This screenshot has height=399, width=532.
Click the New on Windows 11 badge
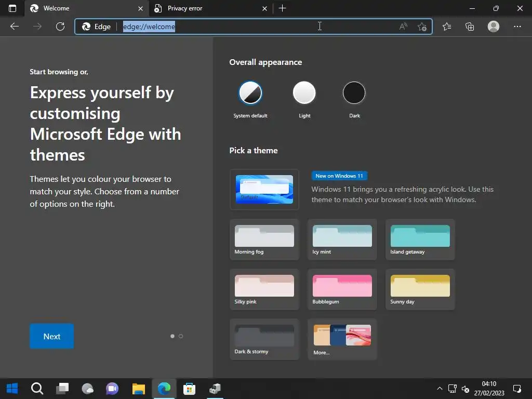pyautogui.click(x=339, y=176)
